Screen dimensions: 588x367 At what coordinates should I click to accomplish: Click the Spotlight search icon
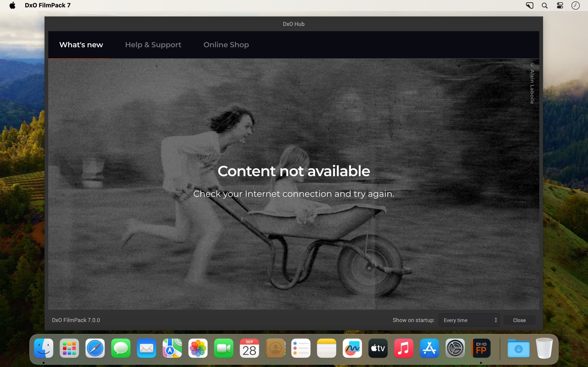click(545, 6)
